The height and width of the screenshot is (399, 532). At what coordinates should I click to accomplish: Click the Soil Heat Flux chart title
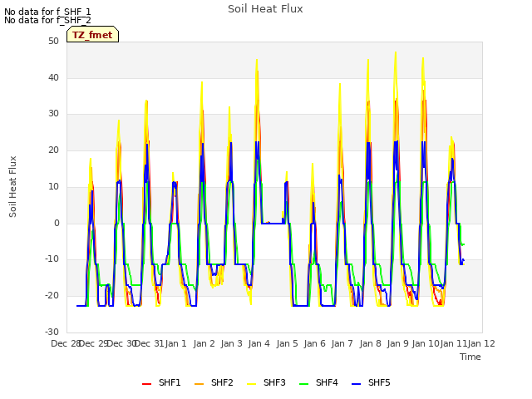tap(265, 9)
